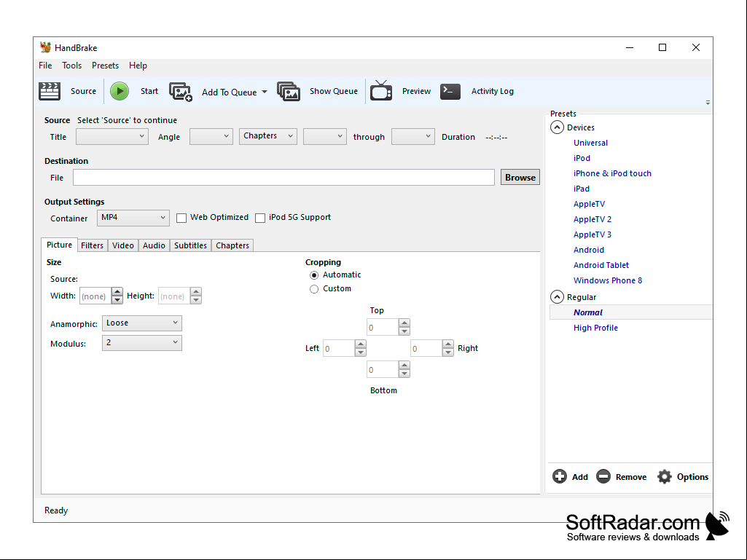The image size is (747, 560).
Task: Open toolbar overflow arrow at right edge
Action: pyautogui.click(x=708, y=103)
